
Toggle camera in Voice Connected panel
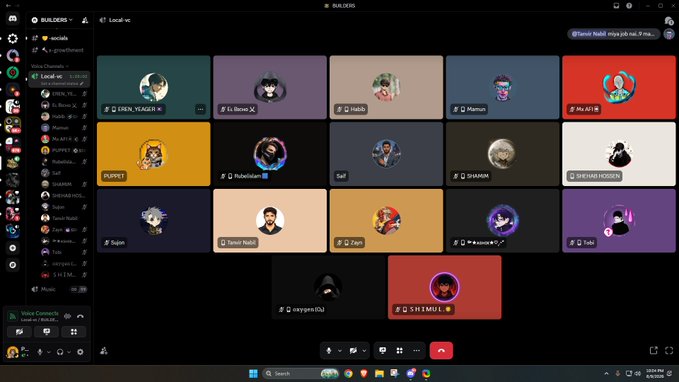(x=19, y=332)
